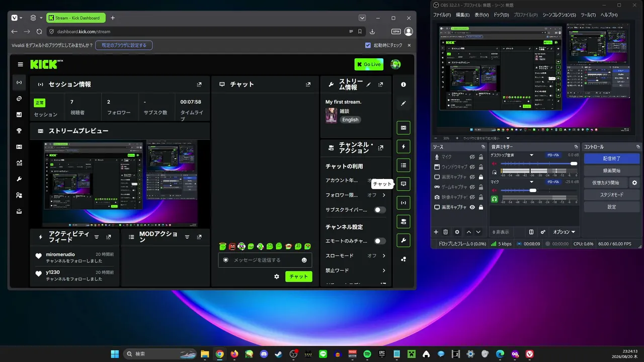The image size is (644, 362).
Task: Add a source with plus icon in OBS
Action: coord(436,232)
